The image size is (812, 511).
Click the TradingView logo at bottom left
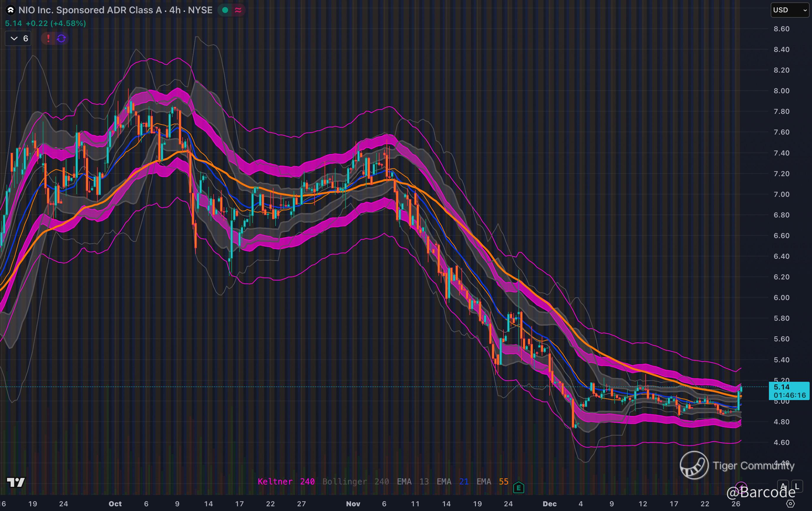(16, 482)
